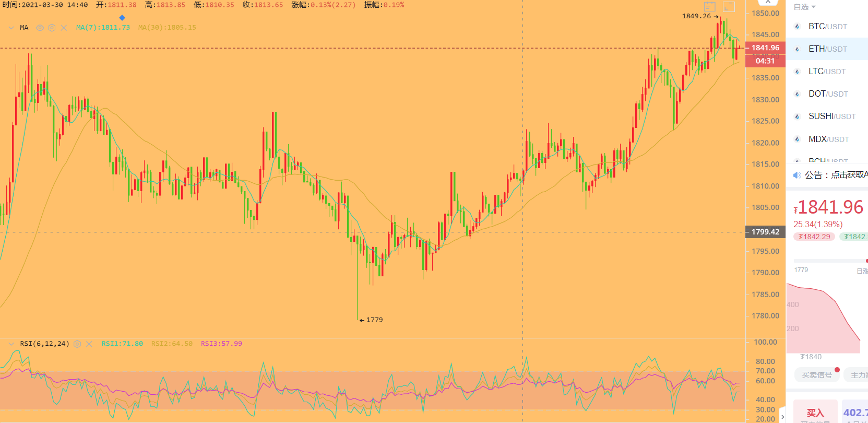Select SUSHI/USDT pair
This screenshot has height=423, width=868.
(x=827, y=116)
